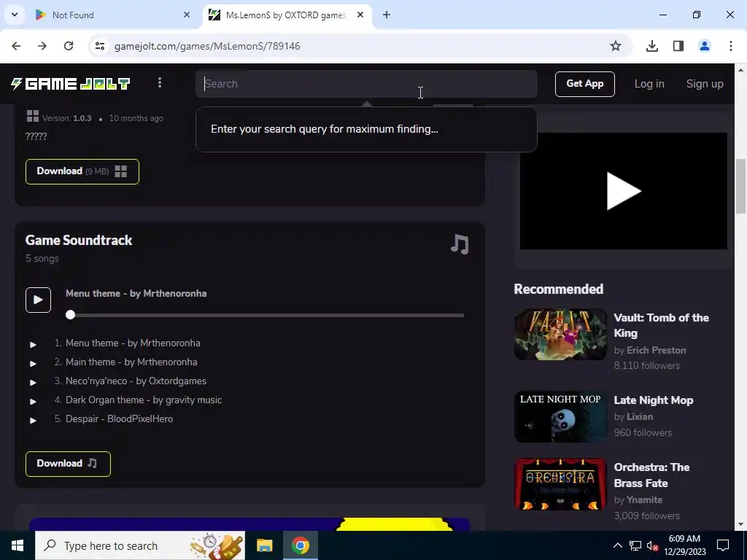Switch to the Not Found browser tab
The height and width of the screenshot is (560, 747).
tap(113, 15)
